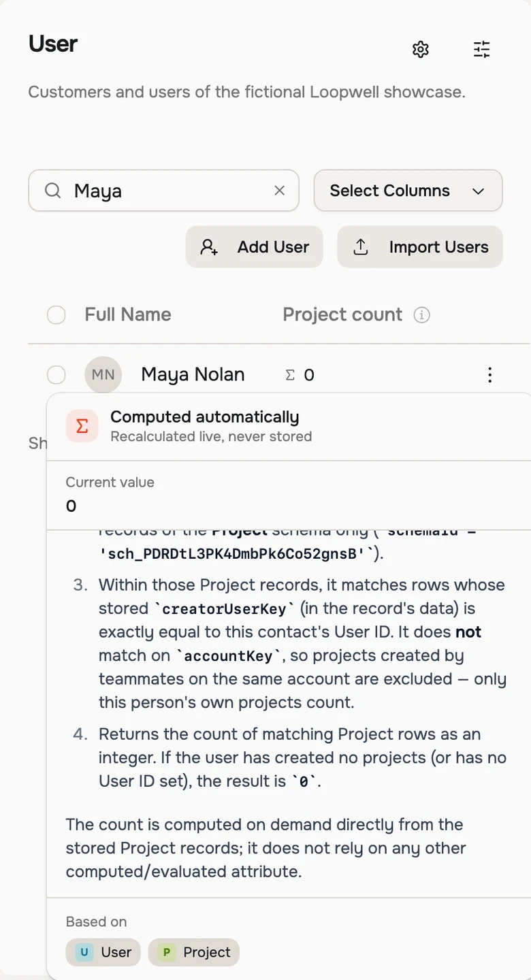The image size is (531, 980).
Task: Click the Import Users button
Action: [420, 247]
